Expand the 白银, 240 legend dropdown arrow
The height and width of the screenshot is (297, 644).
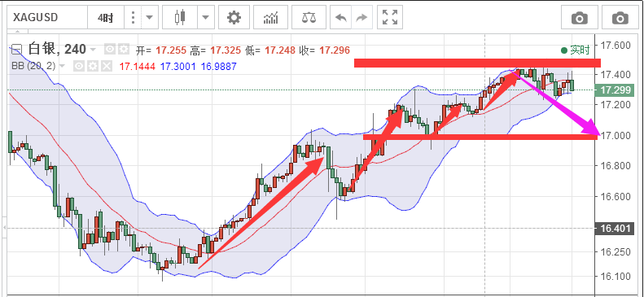[x=94, y=50]
